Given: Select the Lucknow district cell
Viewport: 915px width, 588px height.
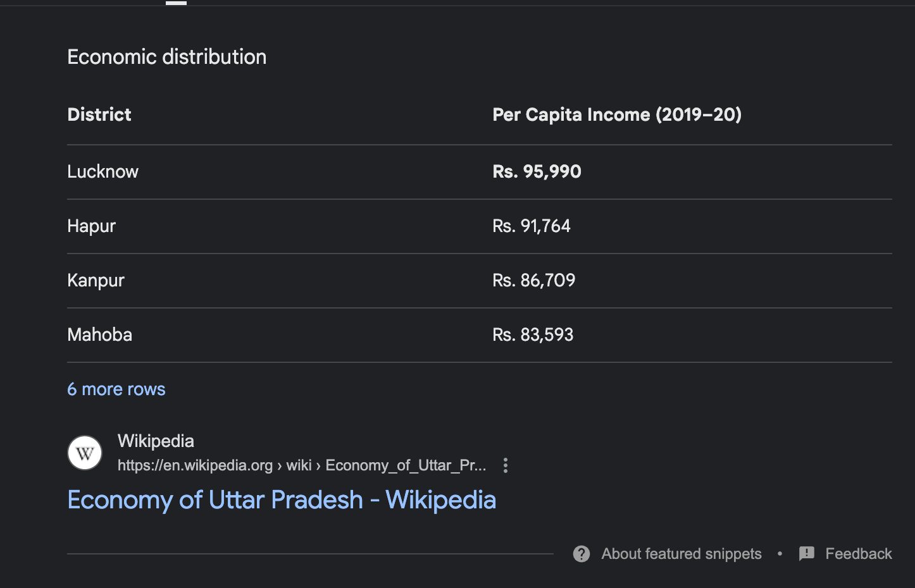Looking at the screenshot, I should click(103, 171).
